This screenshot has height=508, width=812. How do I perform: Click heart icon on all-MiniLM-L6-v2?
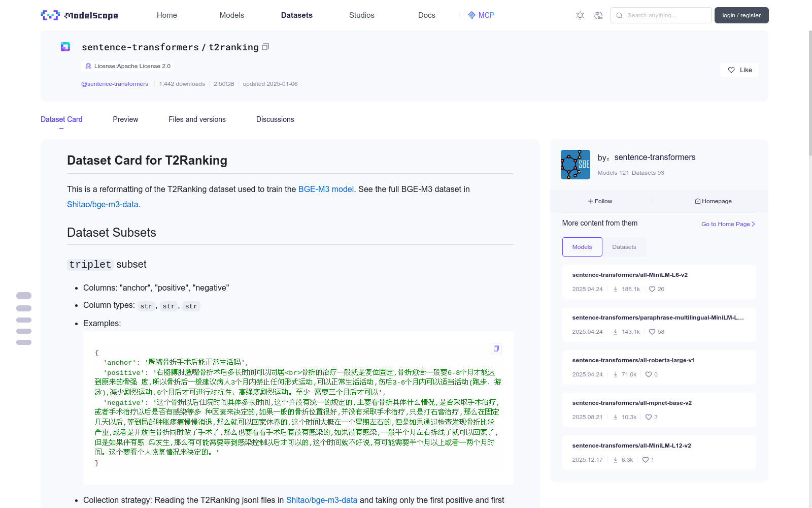(652, 289)
